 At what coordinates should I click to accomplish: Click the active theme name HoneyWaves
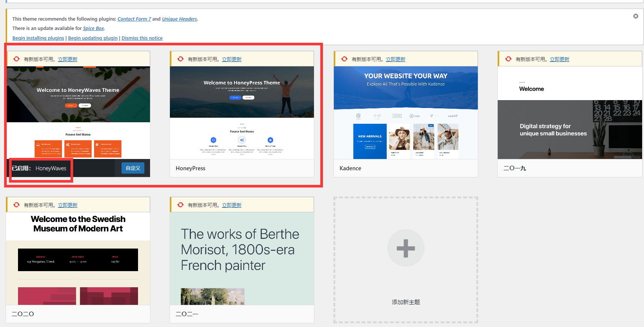(x=51, y=168)
